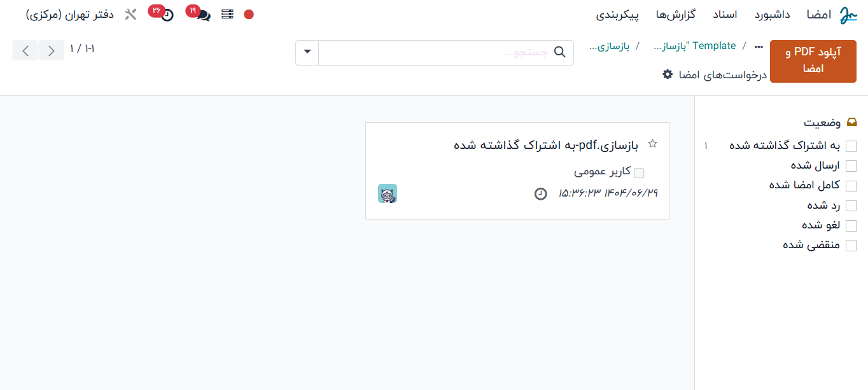The height and width of the screenshot is (390, 868).
Task: Toggle the کاربر عمومی checkbox on card
Action: [x=640, y=172]
